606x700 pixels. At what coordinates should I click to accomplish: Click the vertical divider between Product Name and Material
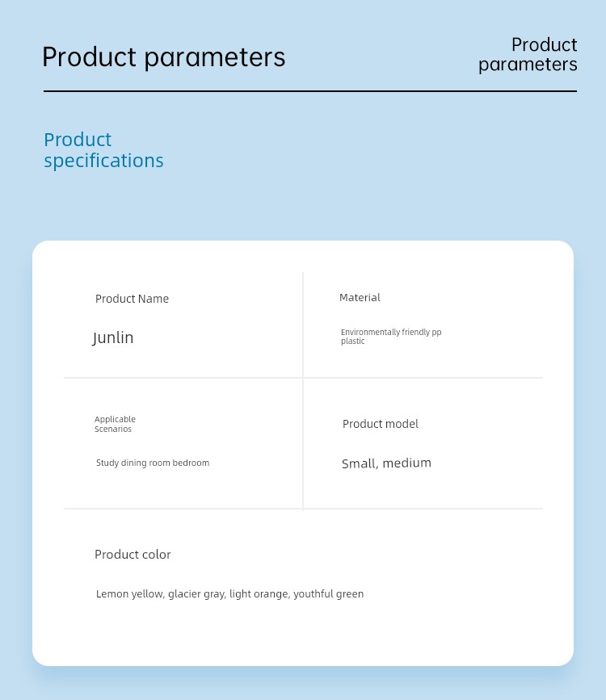click(x=303, y=325)
